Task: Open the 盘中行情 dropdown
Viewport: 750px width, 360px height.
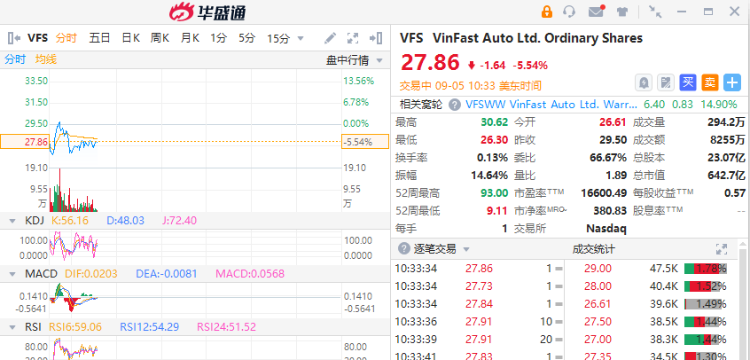Action: click(354, 60)
